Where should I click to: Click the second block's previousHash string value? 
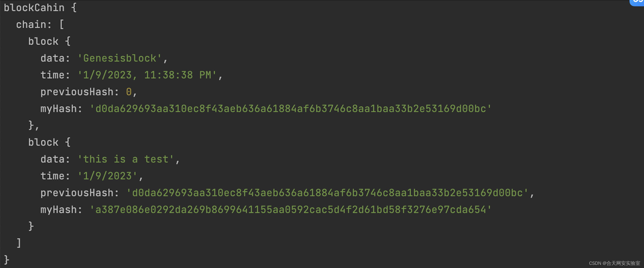click(x=327, y=193)
